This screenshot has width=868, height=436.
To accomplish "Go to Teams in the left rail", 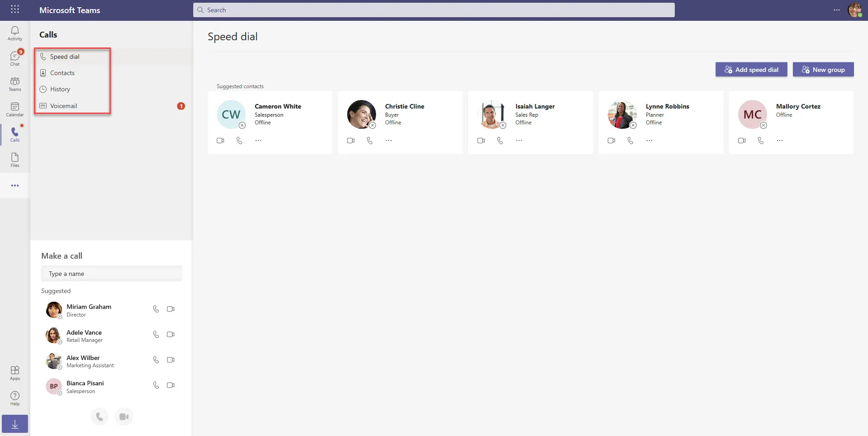I will tap(15, 84).
